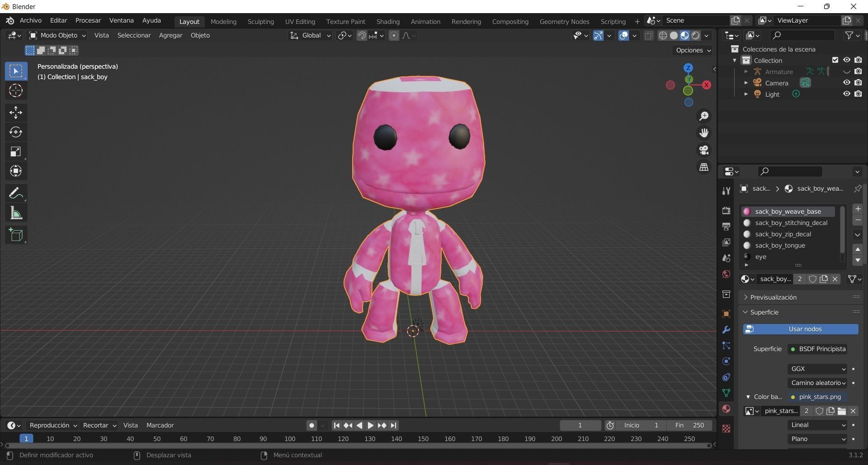Open the Archivo menu
Screen dimensions: 868x465
[31, 21]
